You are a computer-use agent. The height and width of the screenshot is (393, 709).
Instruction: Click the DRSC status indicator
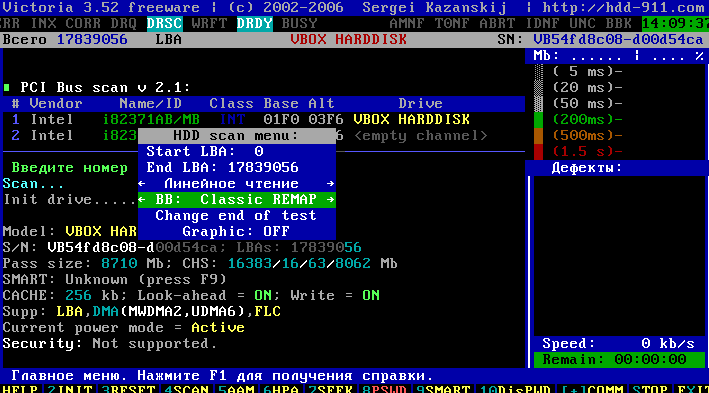coord(165,24)
